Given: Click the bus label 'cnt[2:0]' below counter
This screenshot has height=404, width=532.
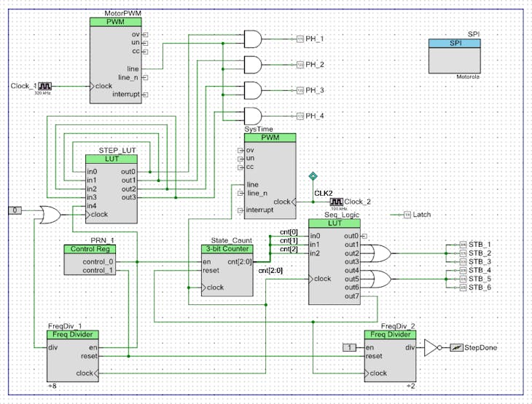Looking at the screenshot, I should [270, 271].
